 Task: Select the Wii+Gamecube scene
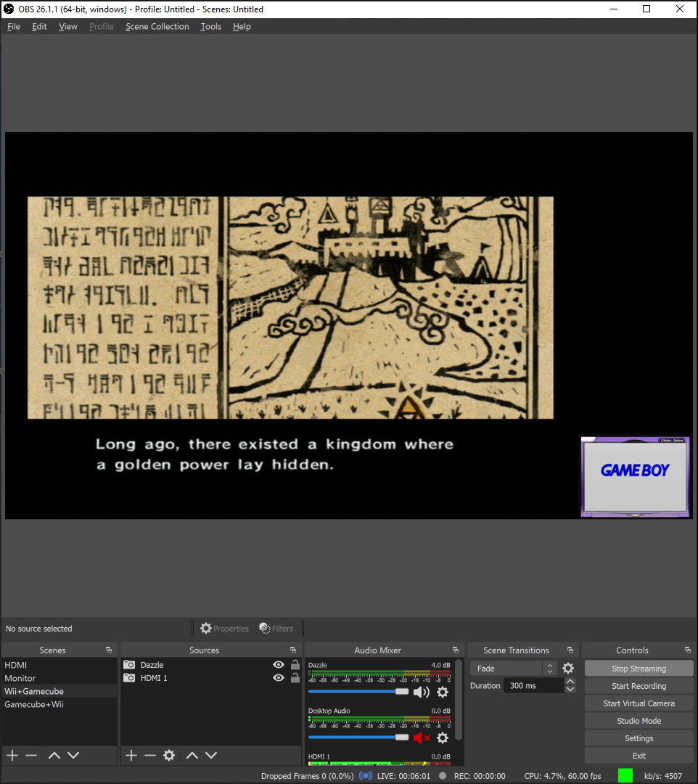coord(59,691)
